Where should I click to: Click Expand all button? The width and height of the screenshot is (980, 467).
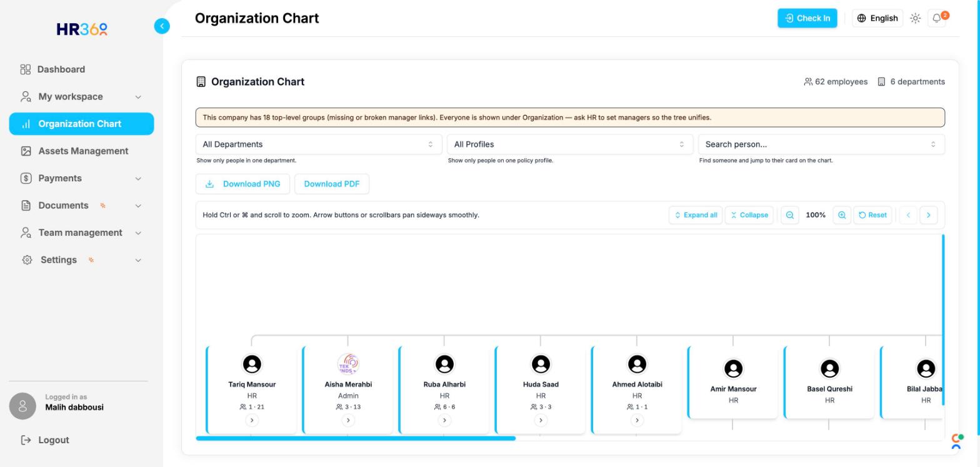coord(695,215)
